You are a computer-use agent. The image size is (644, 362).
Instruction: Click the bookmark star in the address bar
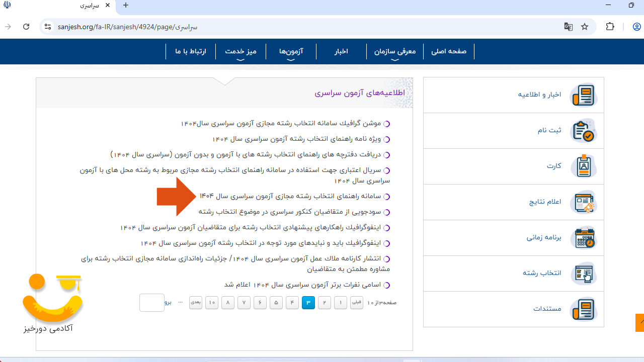point(585,27)
